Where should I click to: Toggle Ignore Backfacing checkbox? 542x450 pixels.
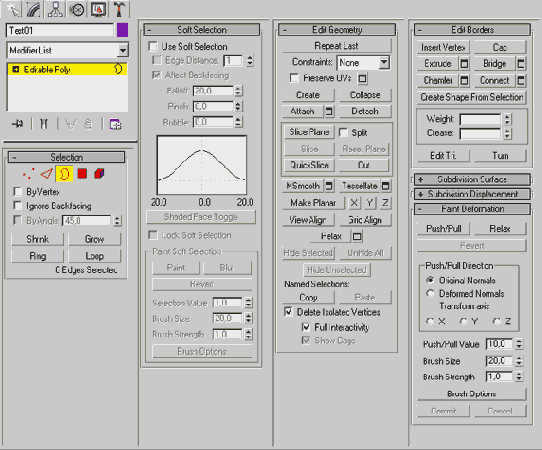(17, 206)
